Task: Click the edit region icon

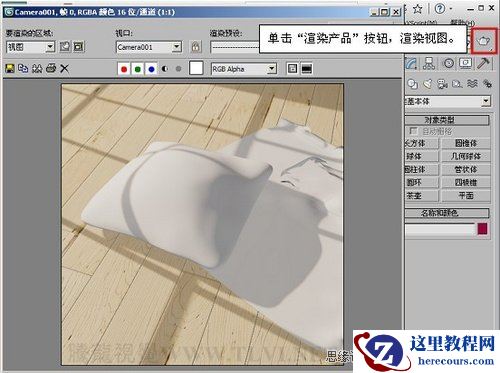Action: (x=65, y=47)
